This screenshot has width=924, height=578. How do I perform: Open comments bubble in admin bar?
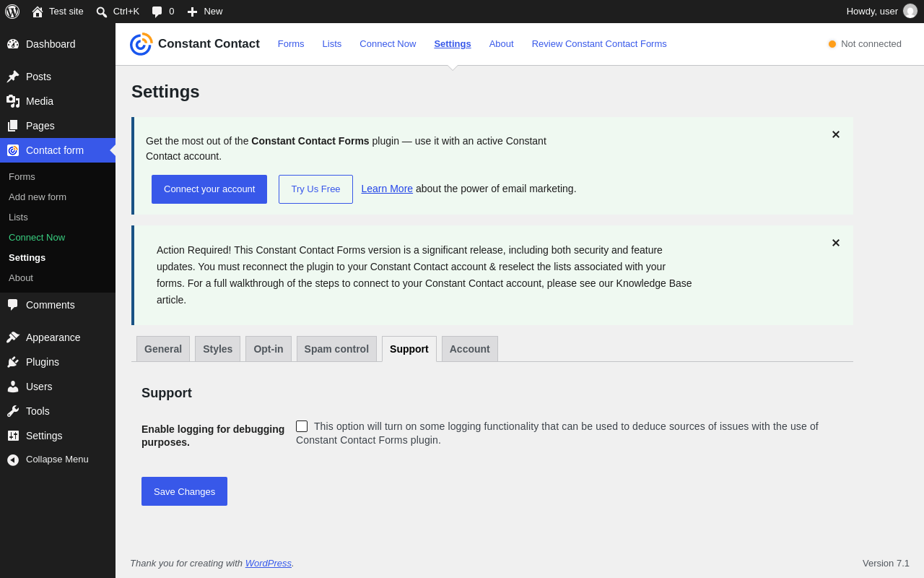click(x=157, y=12)
